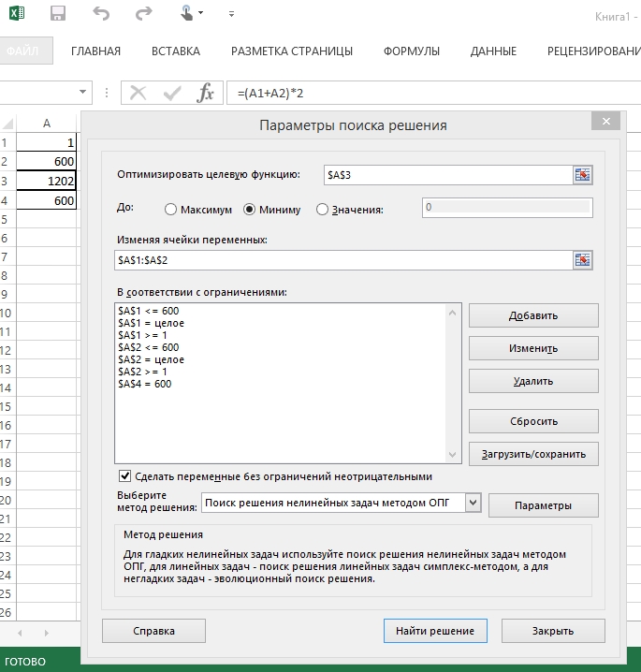Click the formula bar with =(A1+A2)*2
This screenshot has height=672, width=641.
point(433,93)
